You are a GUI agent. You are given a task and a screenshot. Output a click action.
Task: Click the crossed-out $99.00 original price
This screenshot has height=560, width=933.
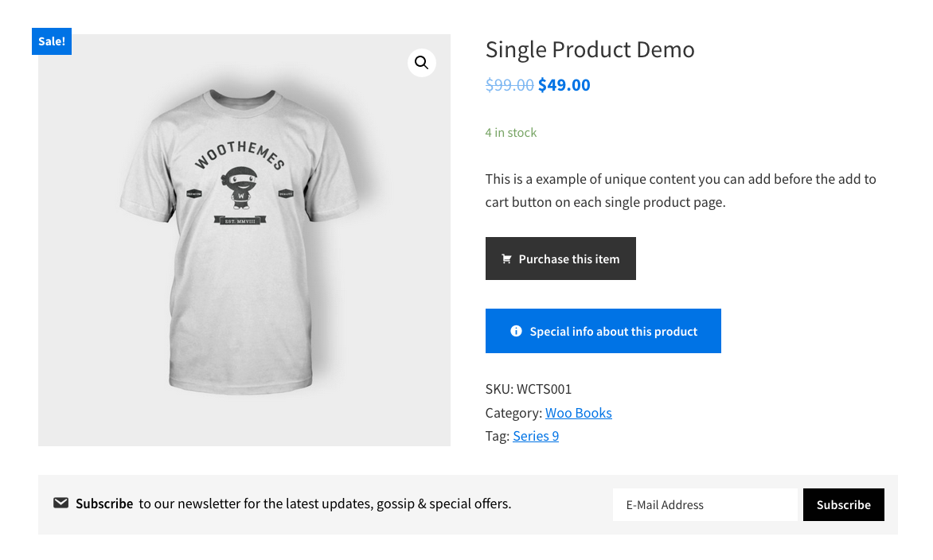coord(509,84)
